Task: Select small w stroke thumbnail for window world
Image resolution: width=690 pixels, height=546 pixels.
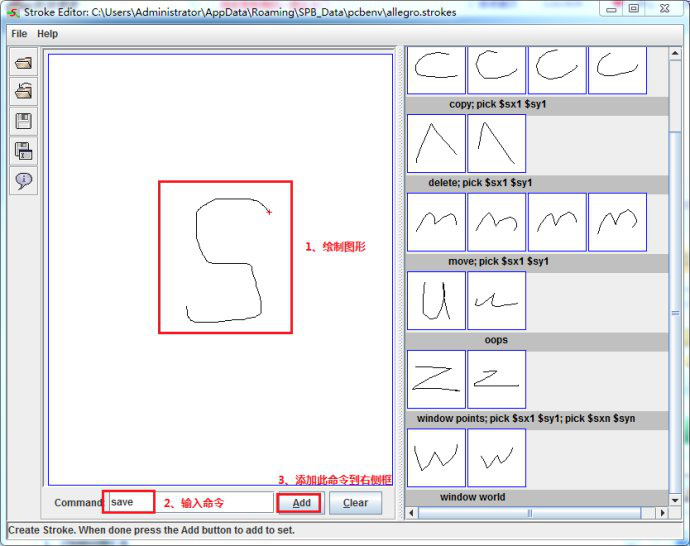Action: tap(496, 458)
